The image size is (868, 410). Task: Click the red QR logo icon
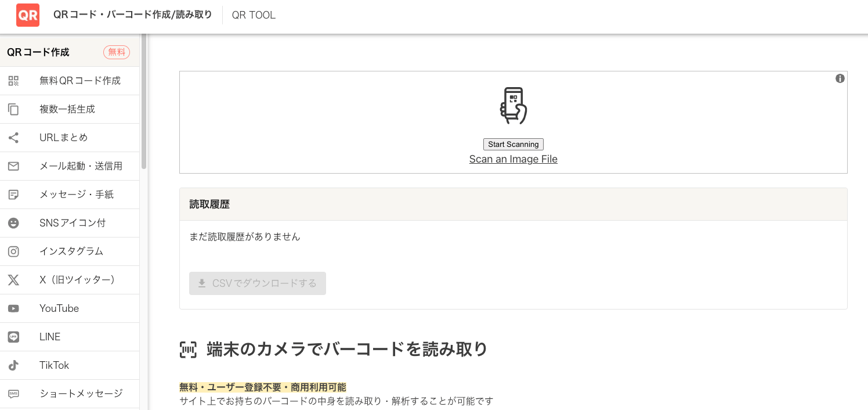click(x=27, y=15)
